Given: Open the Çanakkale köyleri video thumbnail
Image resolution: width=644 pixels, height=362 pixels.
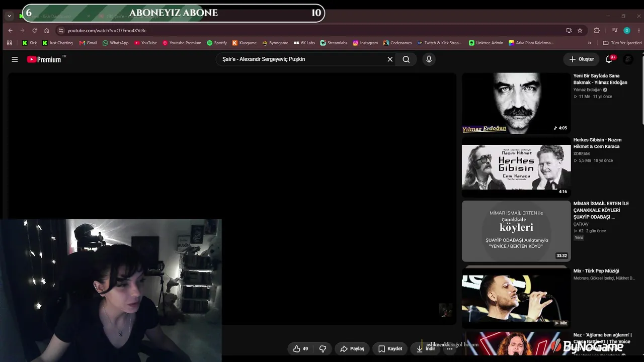Looking at the screenshot, I should [516, 231].
